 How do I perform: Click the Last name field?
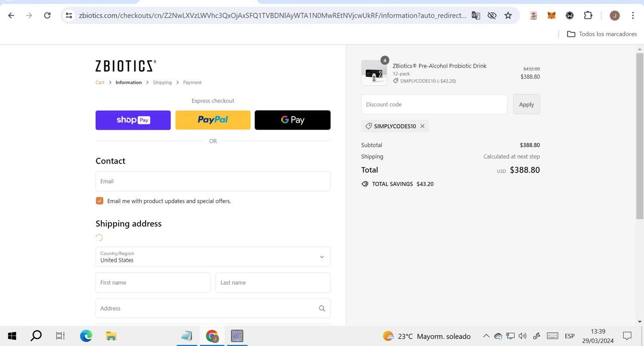pyautogui.click(x=273, y=282)
